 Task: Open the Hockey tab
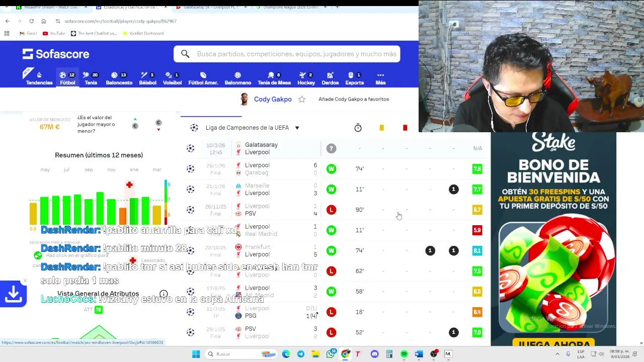pyautogui.click(x=306, y=78)
